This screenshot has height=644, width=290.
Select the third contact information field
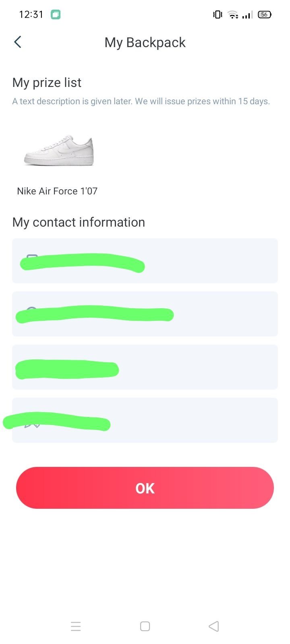pyautogui.click(x=145, y=367)
